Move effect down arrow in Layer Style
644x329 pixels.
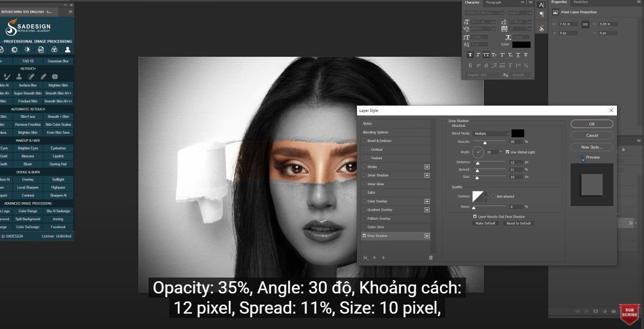(383, 257)
